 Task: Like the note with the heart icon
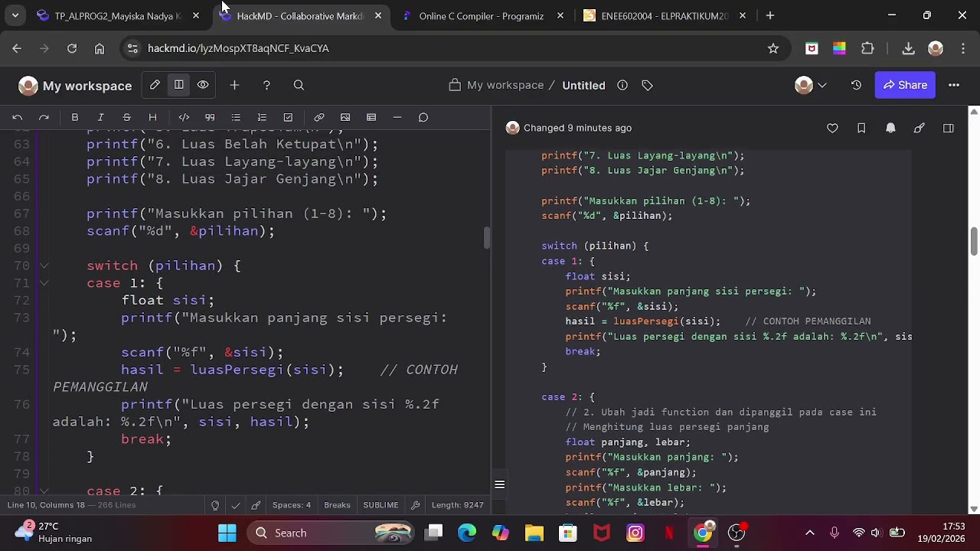click(832, 128)
